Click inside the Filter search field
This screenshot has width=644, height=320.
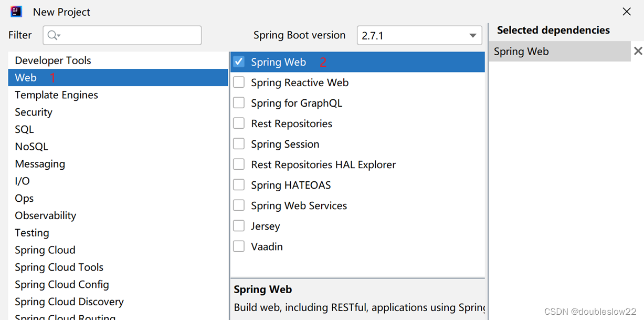[x=121, y=35]
